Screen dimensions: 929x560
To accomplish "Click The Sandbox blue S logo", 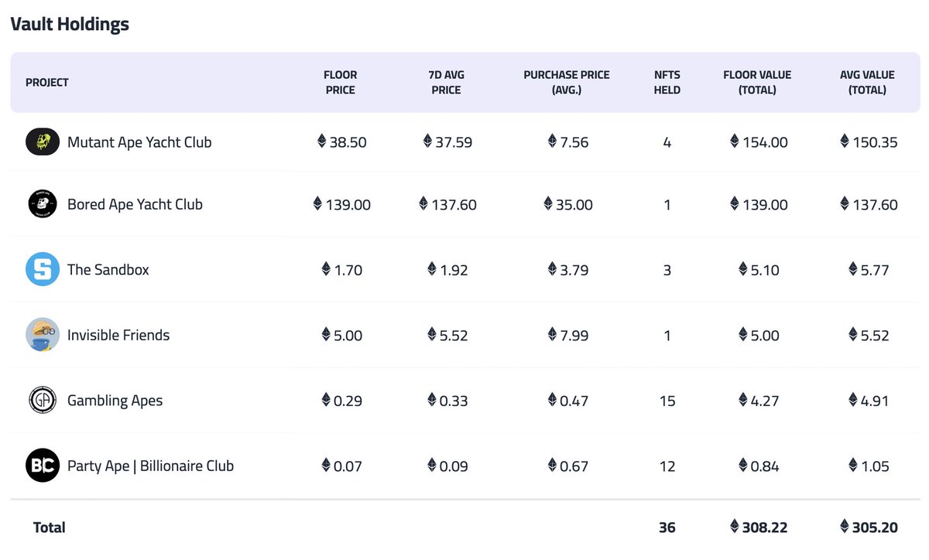I will (x=43, y=269).
